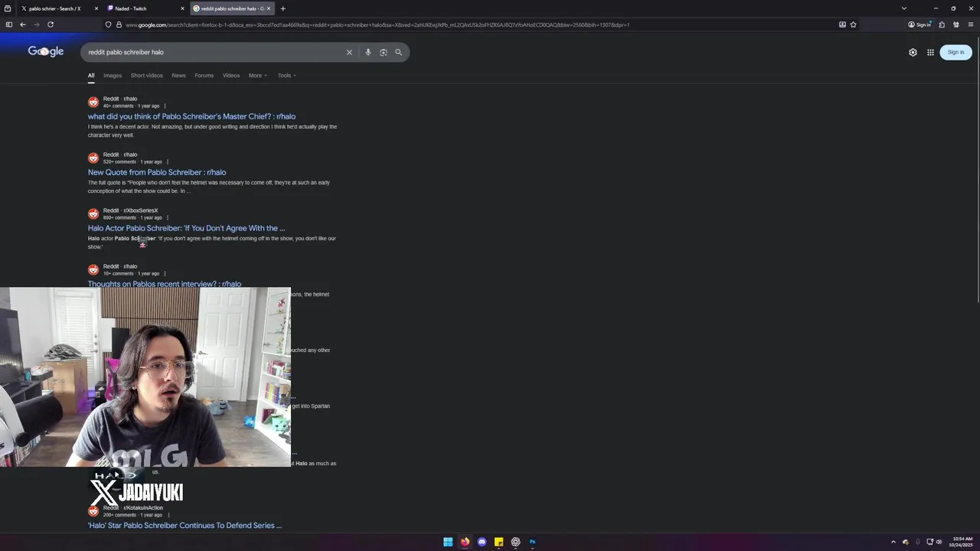This screenshot has width=980, height=551.
Task: Open the Google apps grid
Action: tap(930, 52)
